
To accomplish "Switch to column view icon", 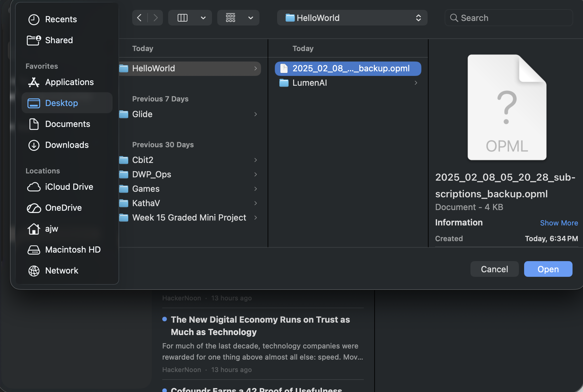I will click(183, 18).
